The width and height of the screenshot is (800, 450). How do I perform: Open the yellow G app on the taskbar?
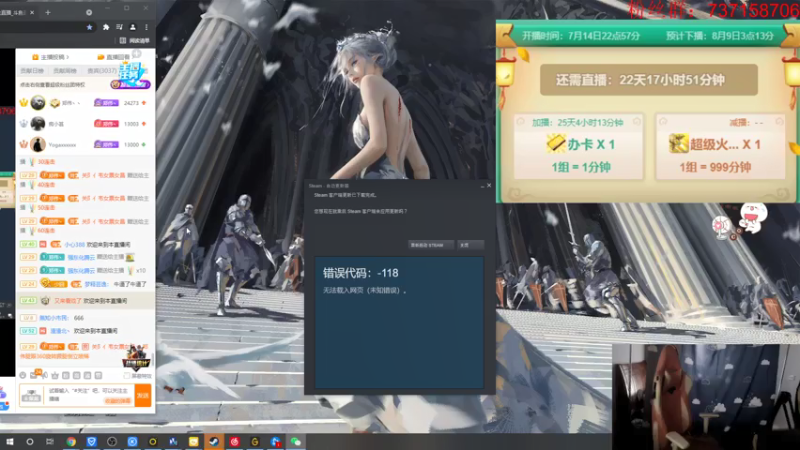[x=255, y=442]
